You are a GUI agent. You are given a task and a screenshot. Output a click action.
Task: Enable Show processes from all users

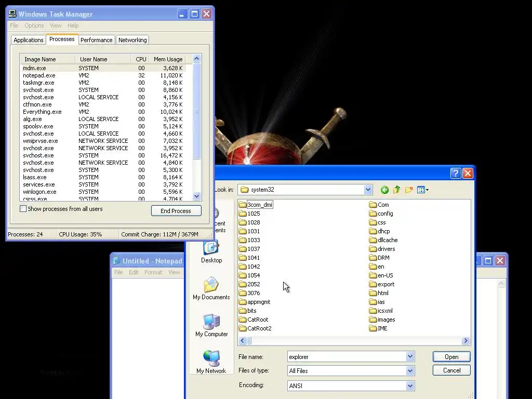coord(23,209)
